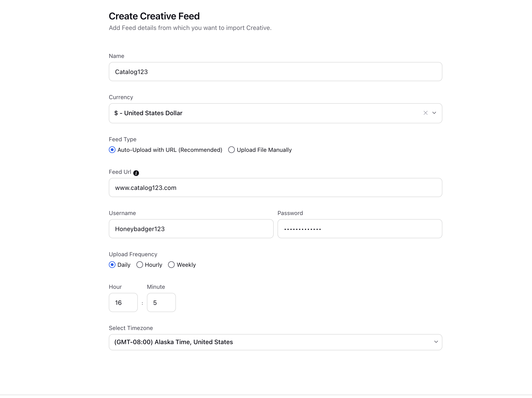
Task: Click the Name input field
Action: click(276, 72)
